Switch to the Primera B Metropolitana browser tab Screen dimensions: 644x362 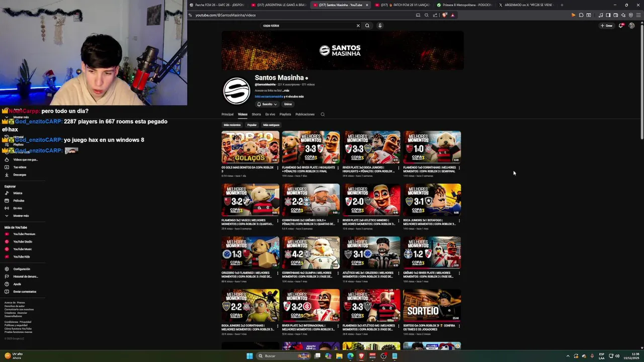464,5
